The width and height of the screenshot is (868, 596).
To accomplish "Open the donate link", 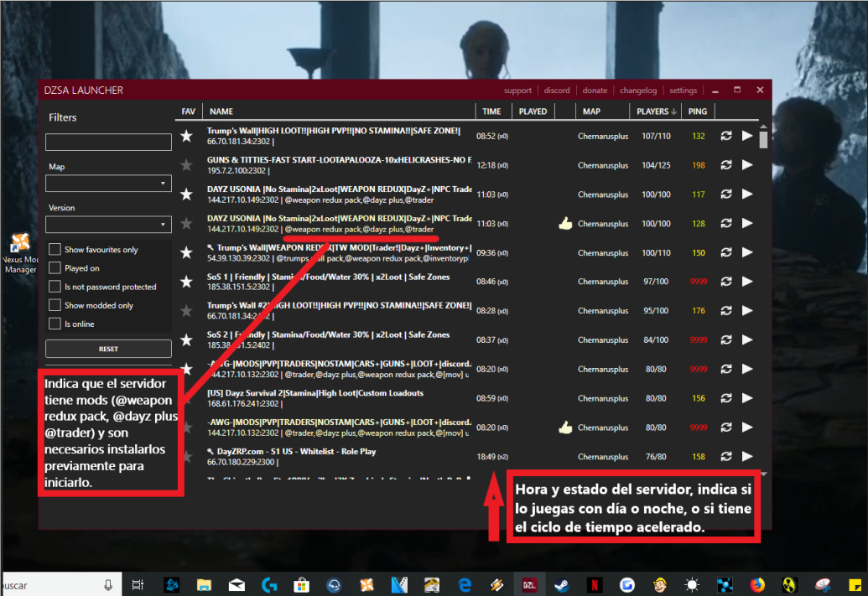I will (595, 91).
